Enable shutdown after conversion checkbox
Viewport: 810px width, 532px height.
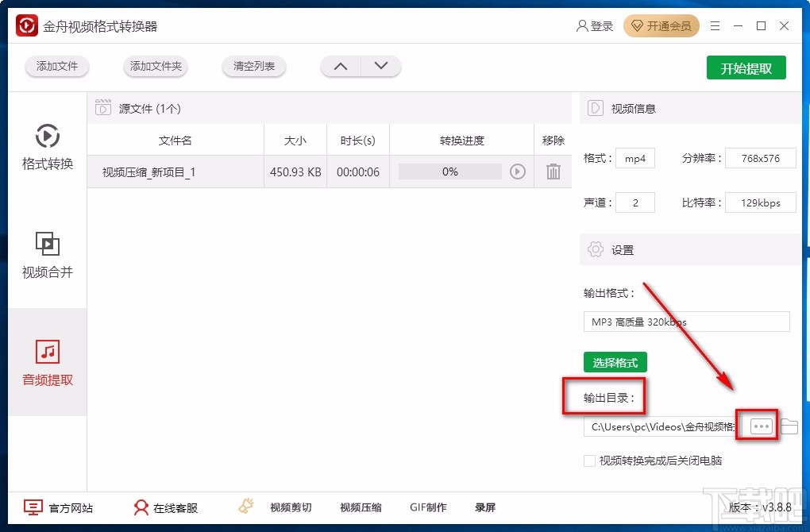coord(589,461)
